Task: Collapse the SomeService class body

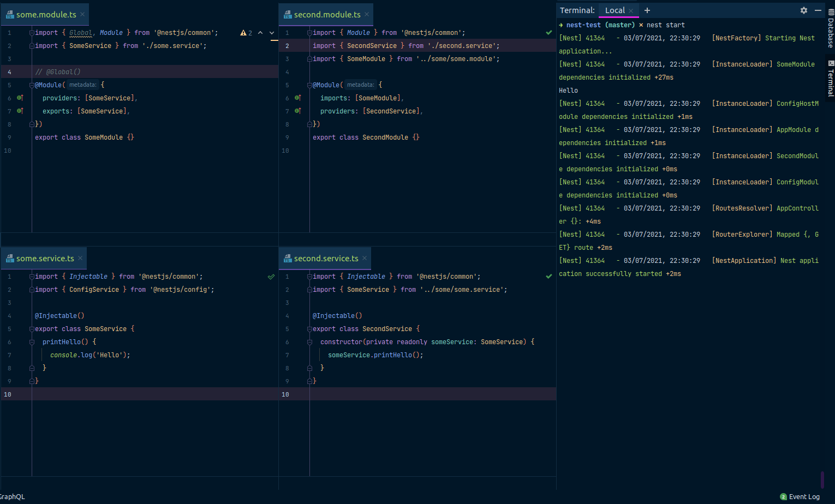Action: pos(32,329)
